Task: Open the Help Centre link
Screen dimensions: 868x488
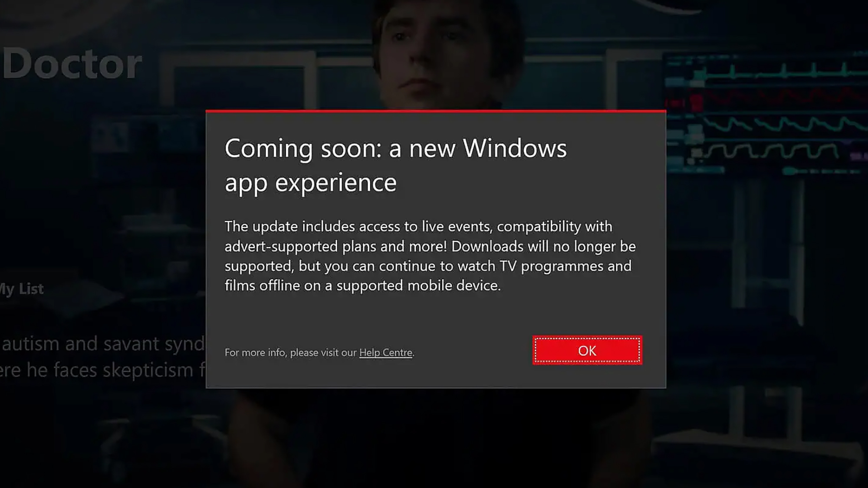Action: coord(386,352)
